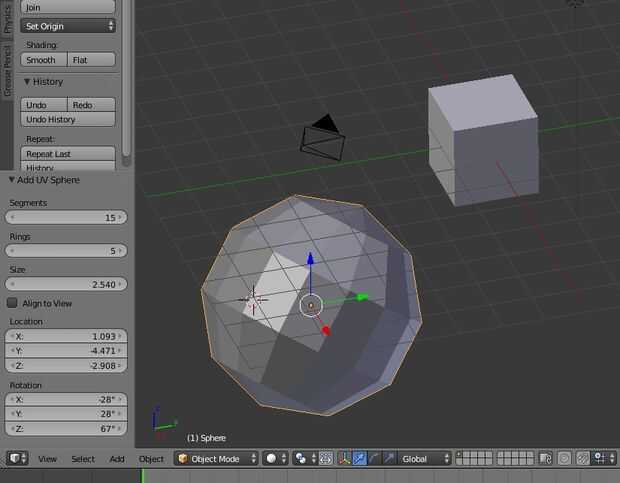Click the Location X field
Viewport: 620px width, 483px height.
click(66, 336)
